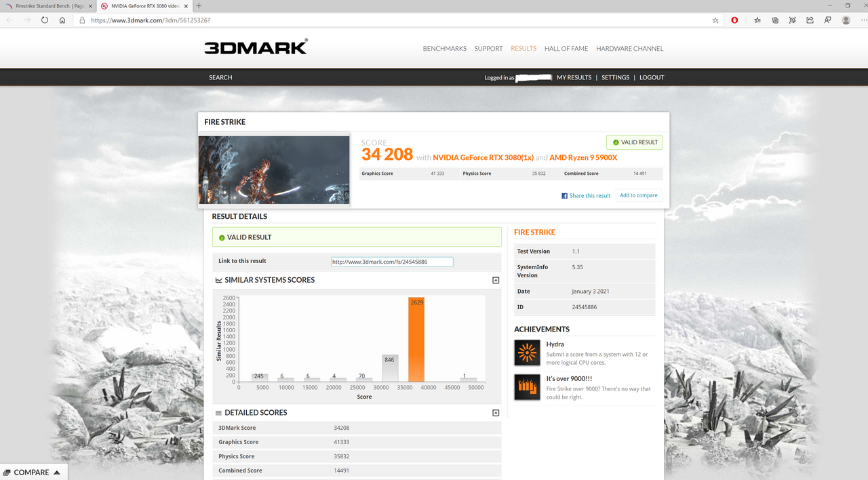868x480 pixels.
Task: Open a new browser tab
Action: (199, 5)
